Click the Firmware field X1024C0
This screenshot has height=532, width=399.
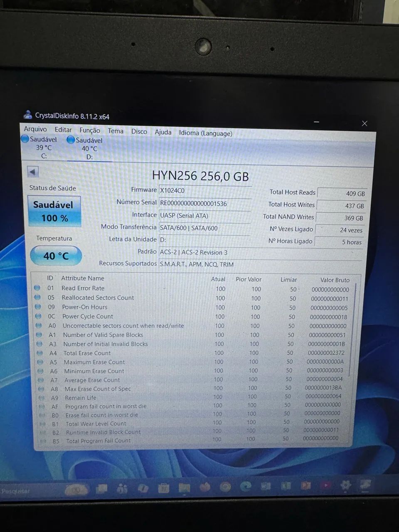pos(205,190)
